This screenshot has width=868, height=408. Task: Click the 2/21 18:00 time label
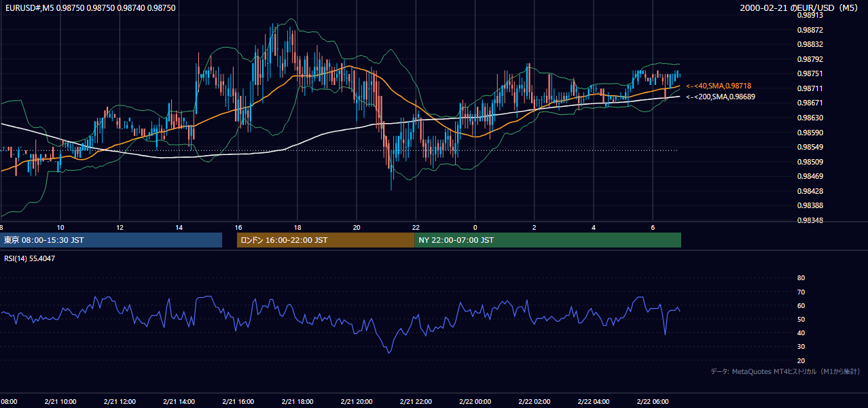(297, 402)
